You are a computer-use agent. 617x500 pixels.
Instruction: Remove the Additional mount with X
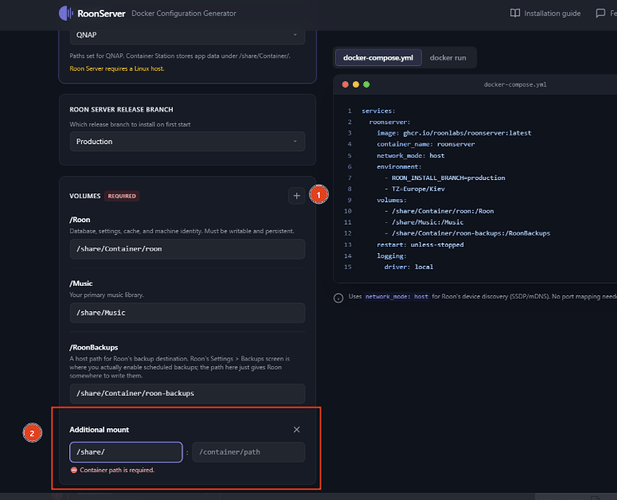point(297,430)
